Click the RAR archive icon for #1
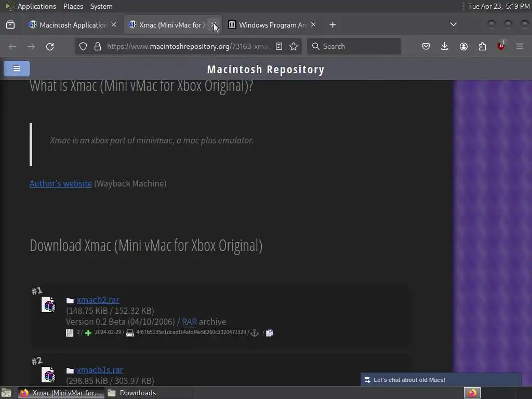Image resolution: width=532 pixels, height=399 pixels. pos(48,304)
